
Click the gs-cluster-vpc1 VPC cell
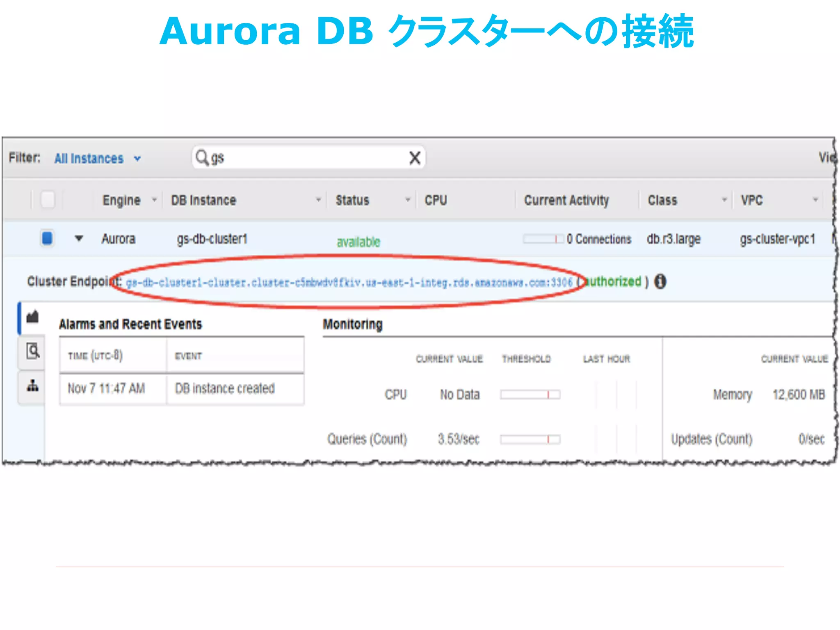tap(777, 239)
